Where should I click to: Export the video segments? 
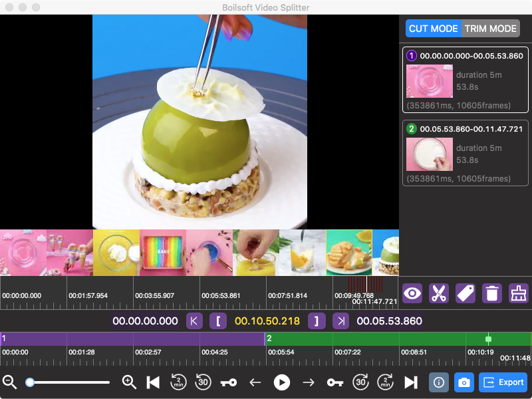click(503, 382)
